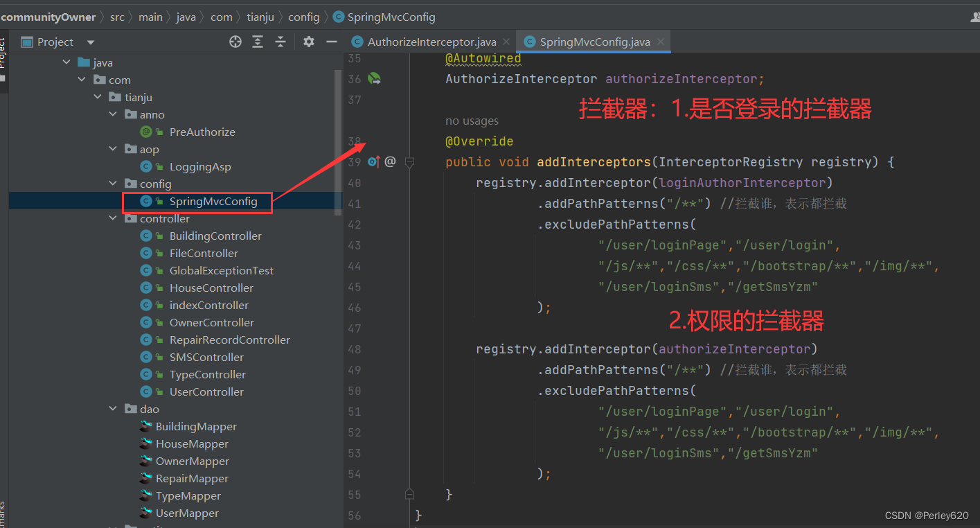
Task: Open HouseMapper in dao
Action: pyautogui.click(x=192, y=443)
